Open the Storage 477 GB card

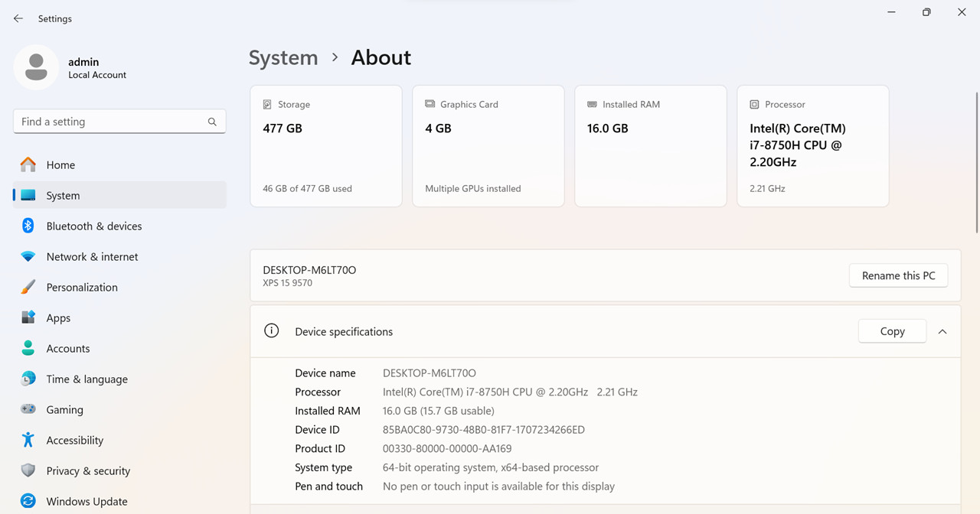(326, 146)
